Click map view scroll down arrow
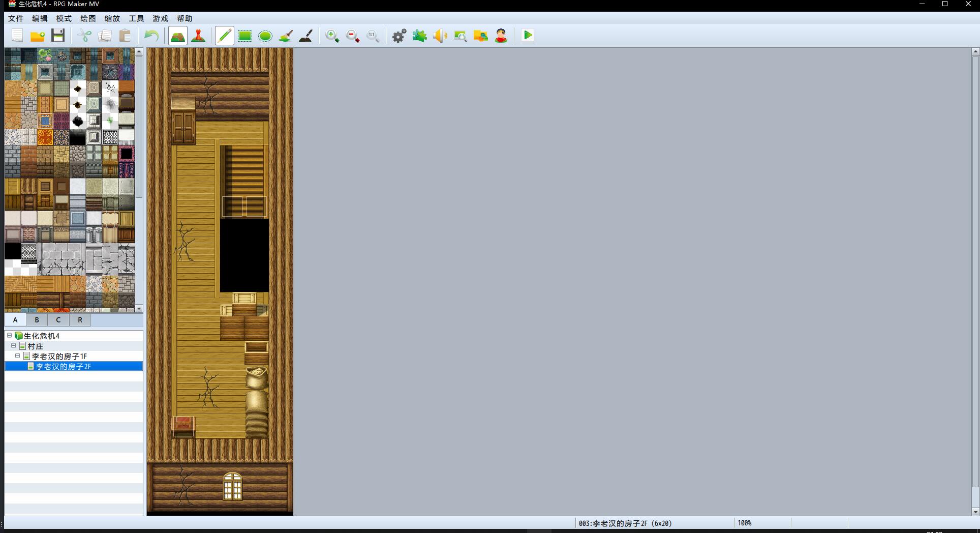The image size is (980, 533). [x=975, y=512]
